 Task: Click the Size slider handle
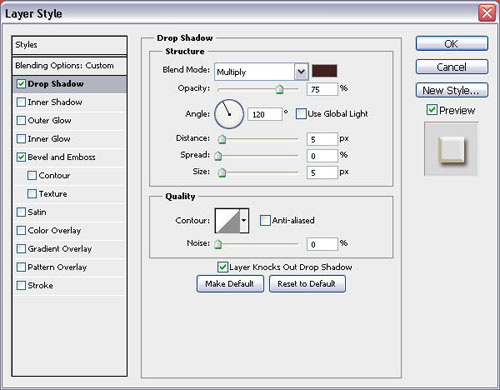click(x=222, y=172)
